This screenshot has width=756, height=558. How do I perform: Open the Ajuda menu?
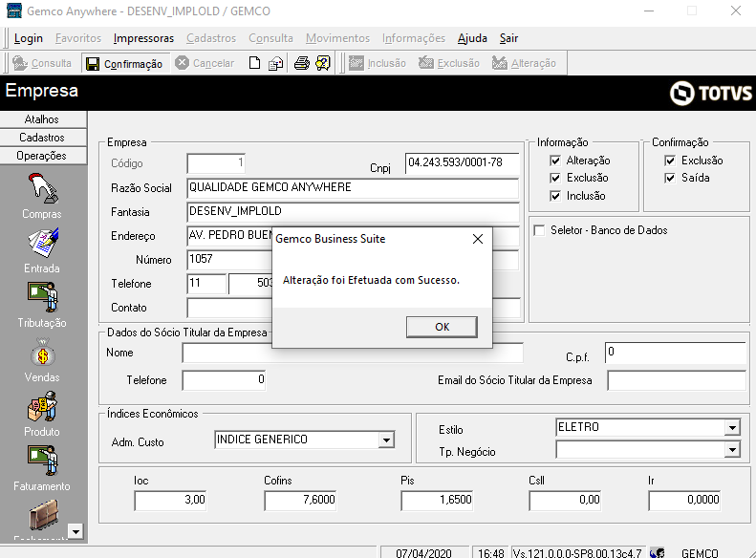pyautogui.click(x=472, y=38)
